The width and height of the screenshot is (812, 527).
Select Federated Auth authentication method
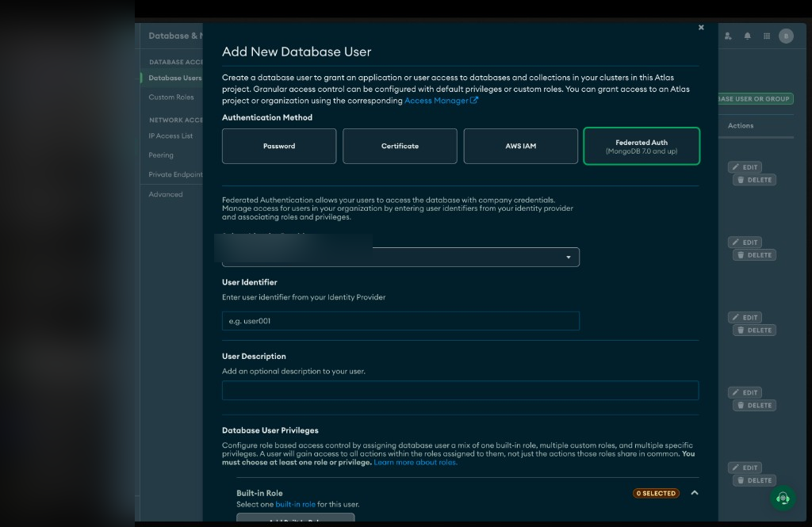[642, 146]
